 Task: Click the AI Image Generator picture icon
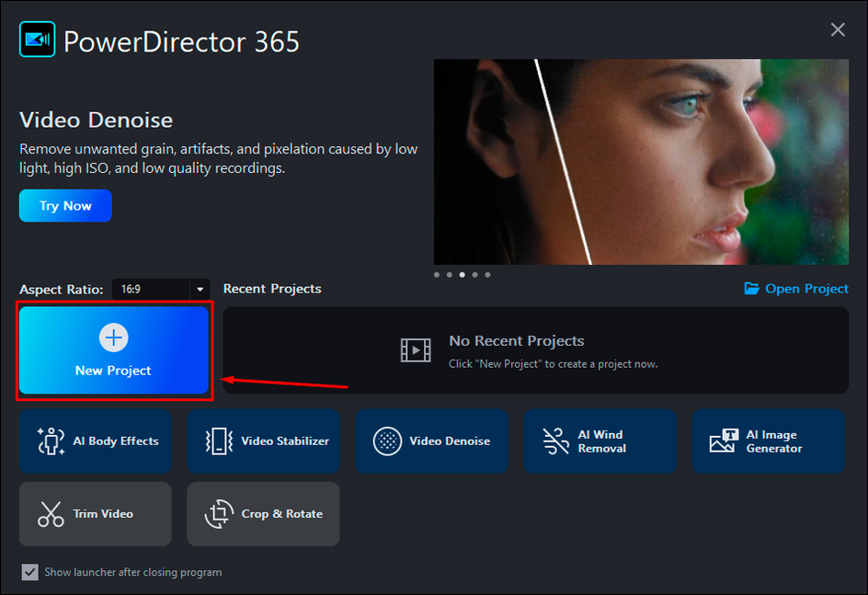[724, 441]
